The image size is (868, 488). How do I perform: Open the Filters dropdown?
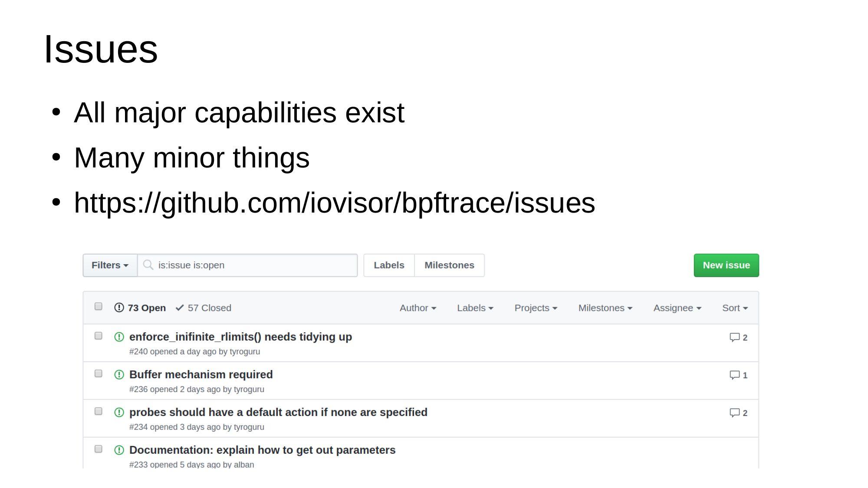coord(110,265)
